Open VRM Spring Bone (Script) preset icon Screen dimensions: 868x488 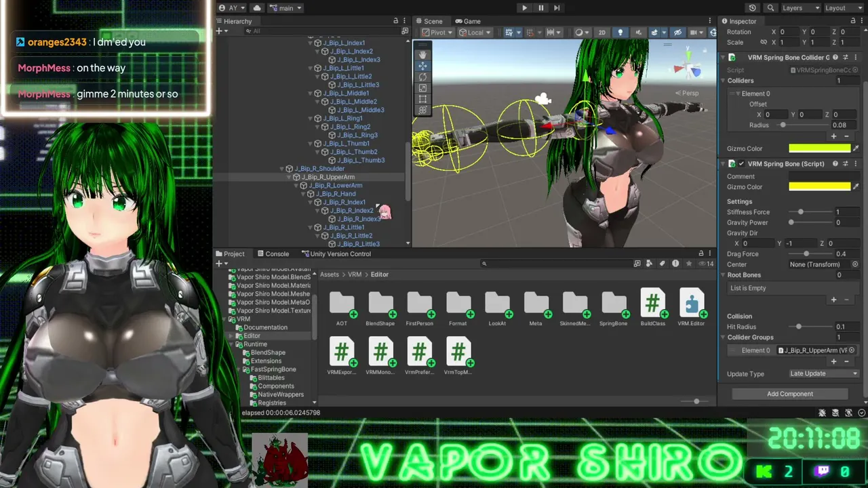[x=846, y=164]
